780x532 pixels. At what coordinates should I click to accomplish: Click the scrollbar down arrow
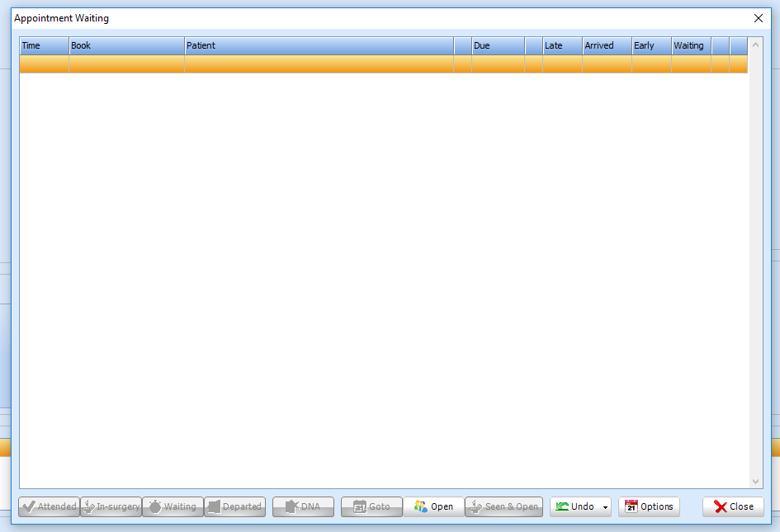click(x=755, y=482)
